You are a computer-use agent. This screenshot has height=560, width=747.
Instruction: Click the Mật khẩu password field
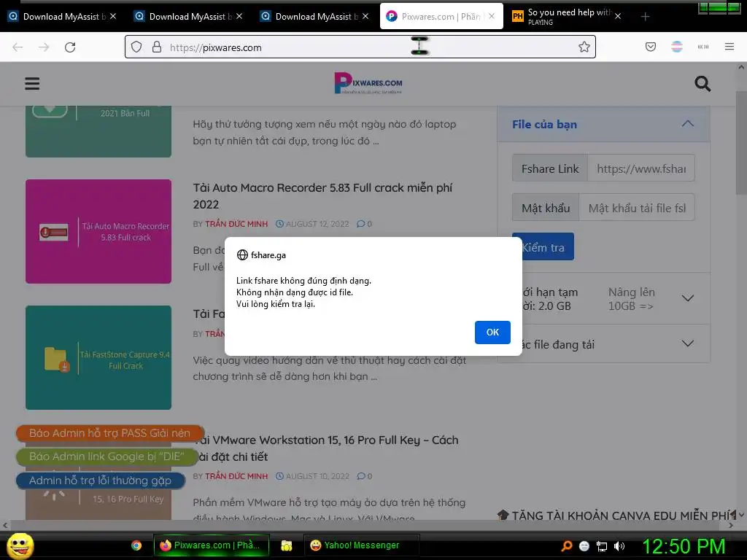(x=636, y=208)
